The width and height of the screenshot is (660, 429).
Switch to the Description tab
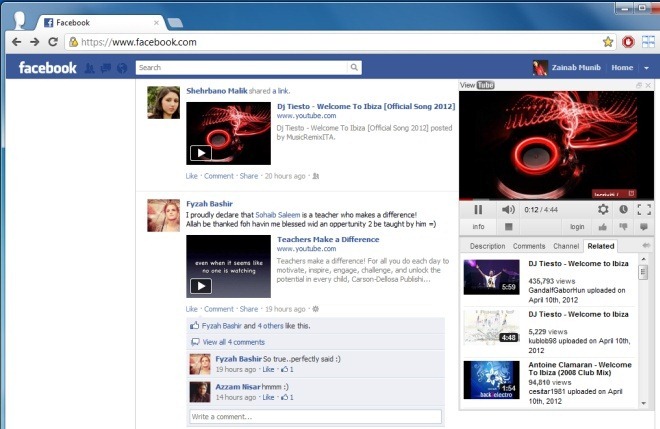click(487, 246)
